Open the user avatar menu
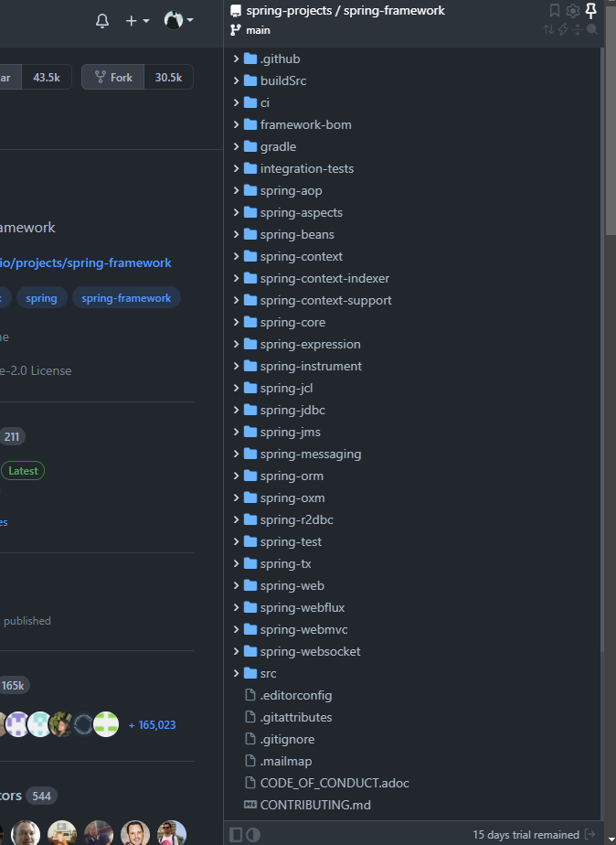The height and width of the screenshot is (845, 616). coord(179,20)
